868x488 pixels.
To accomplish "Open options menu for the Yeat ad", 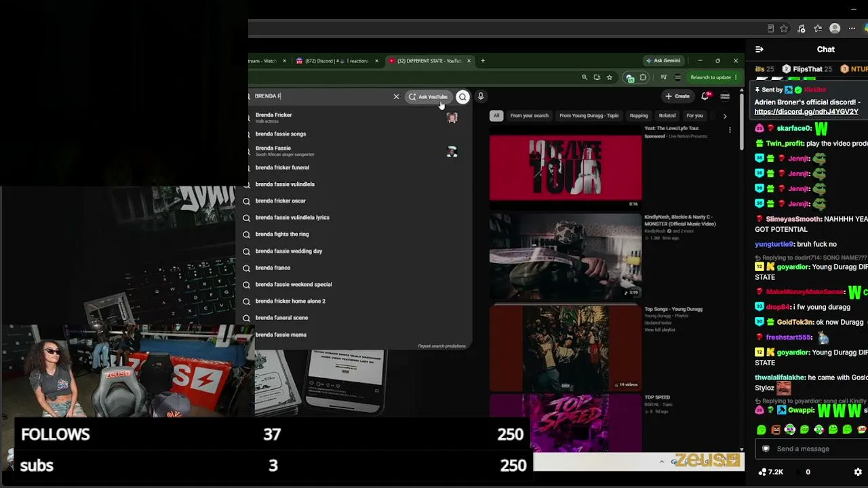I will 730,129.
